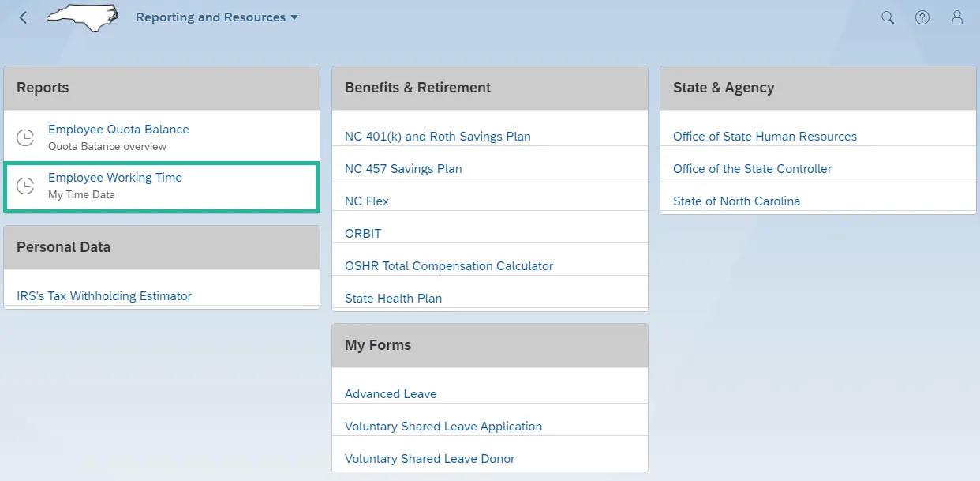Open Employee Working Time report
Screen dimensions: 980x481
pos(115,178)
